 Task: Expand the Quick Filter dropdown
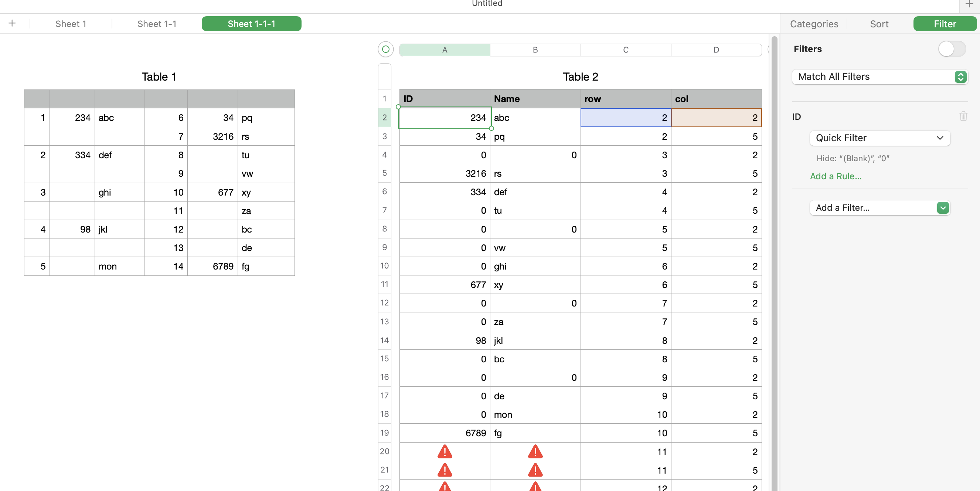pos(879,138)
